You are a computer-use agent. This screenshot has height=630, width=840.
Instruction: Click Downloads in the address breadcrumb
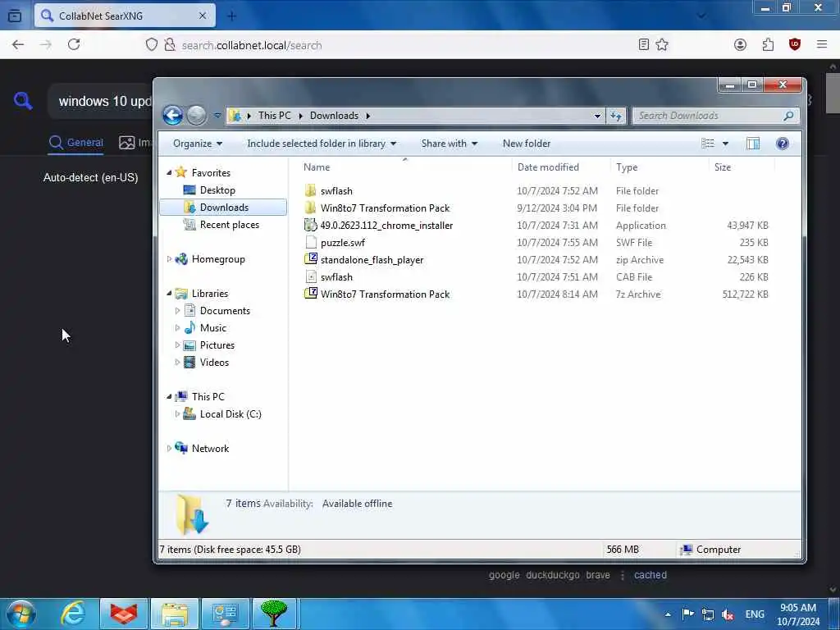click(334, 116)
